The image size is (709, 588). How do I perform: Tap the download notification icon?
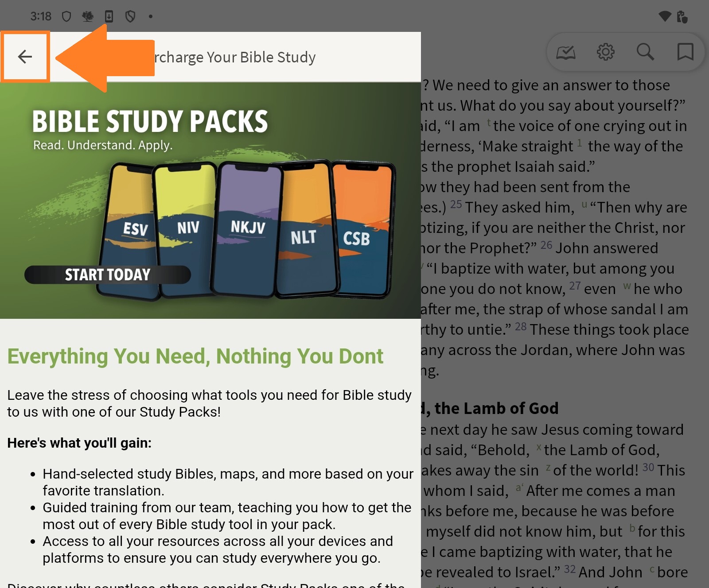coord(109,17)
